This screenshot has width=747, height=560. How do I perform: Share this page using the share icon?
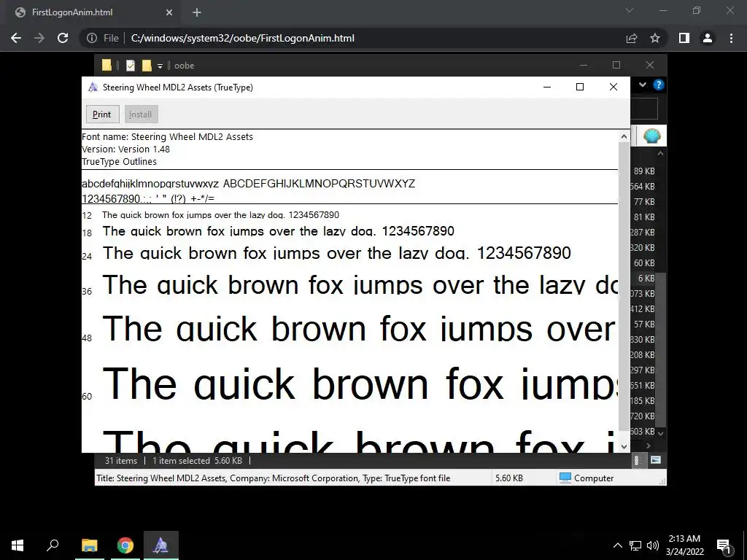tap(632, 38)
